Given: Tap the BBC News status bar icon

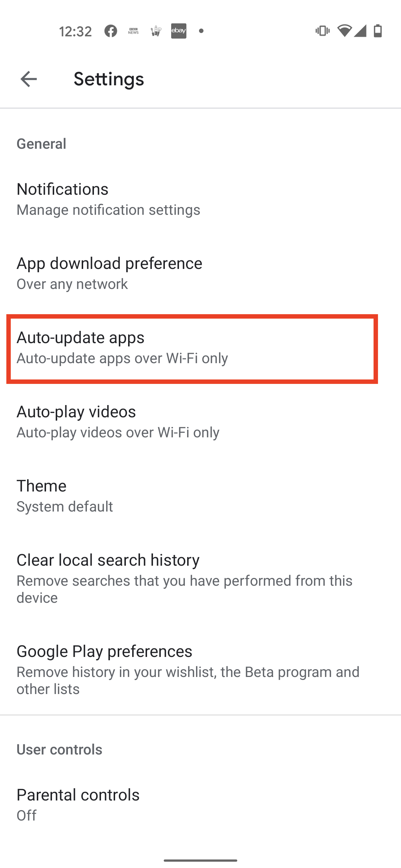Looking at the screenshot, I should click(x=133, y=31).
